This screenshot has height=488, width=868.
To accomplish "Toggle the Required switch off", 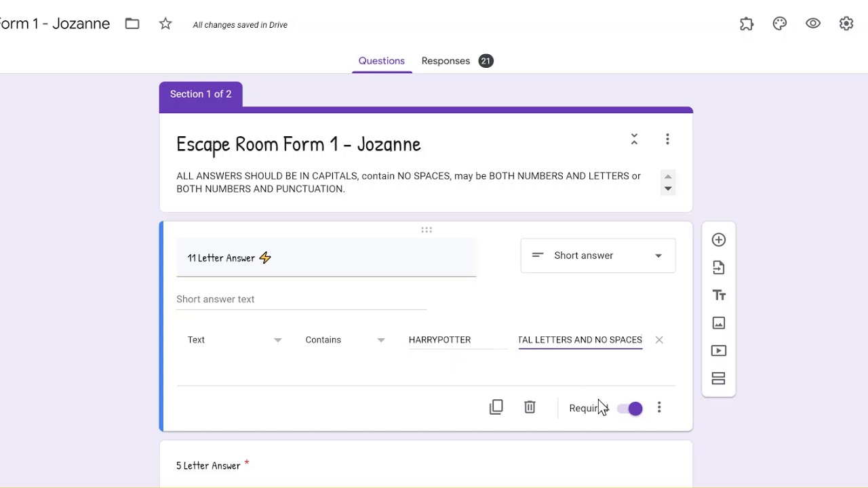I will 630,409.
